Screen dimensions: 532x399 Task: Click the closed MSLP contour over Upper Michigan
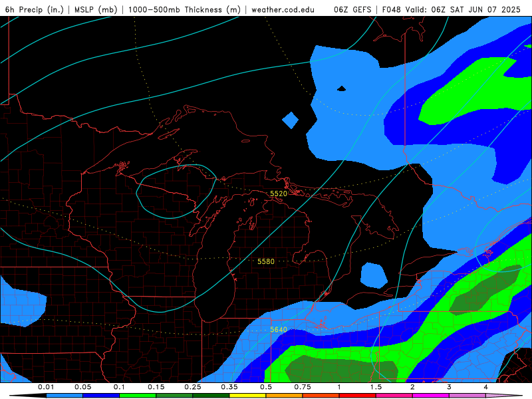click(x=176, y=192)
